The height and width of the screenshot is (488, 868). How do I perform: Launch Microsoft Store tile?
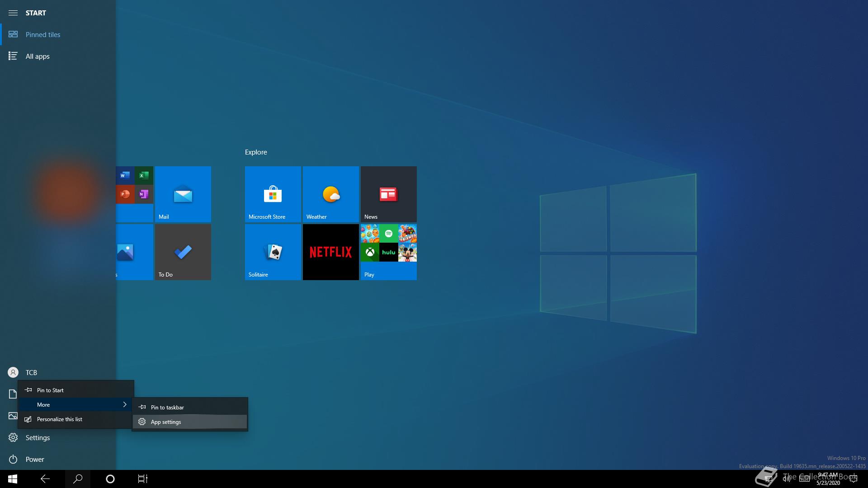pos(273,194)
